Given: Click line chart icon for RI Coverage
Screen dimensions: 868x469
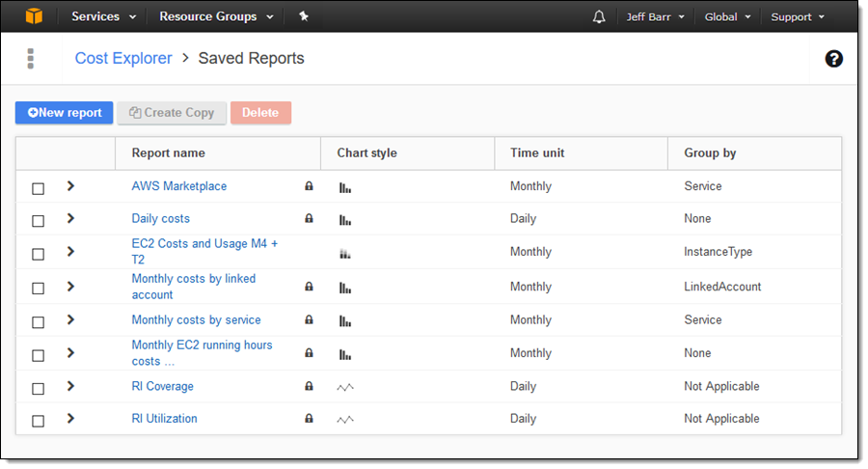Looking at the screenshot, I should click(x=345, y=387).
